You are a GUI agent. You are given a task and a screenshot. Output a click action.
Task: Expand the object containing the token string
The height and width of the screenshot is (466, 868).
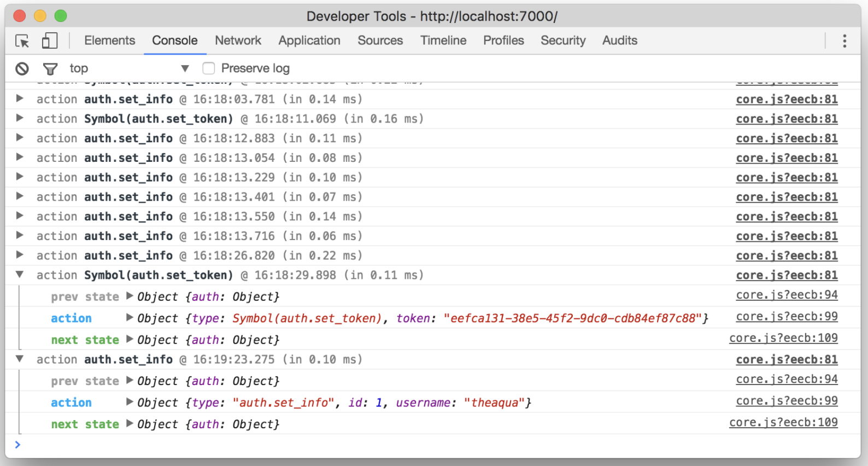pyautogui.click(x=130, y=318)
